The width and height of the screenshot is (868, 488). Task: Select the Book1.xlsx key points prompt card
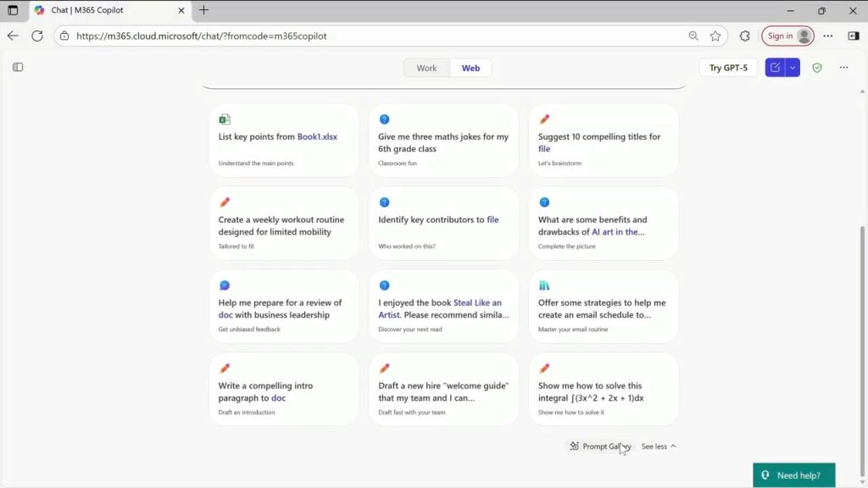pyautogui.click(x=284, y=140)
